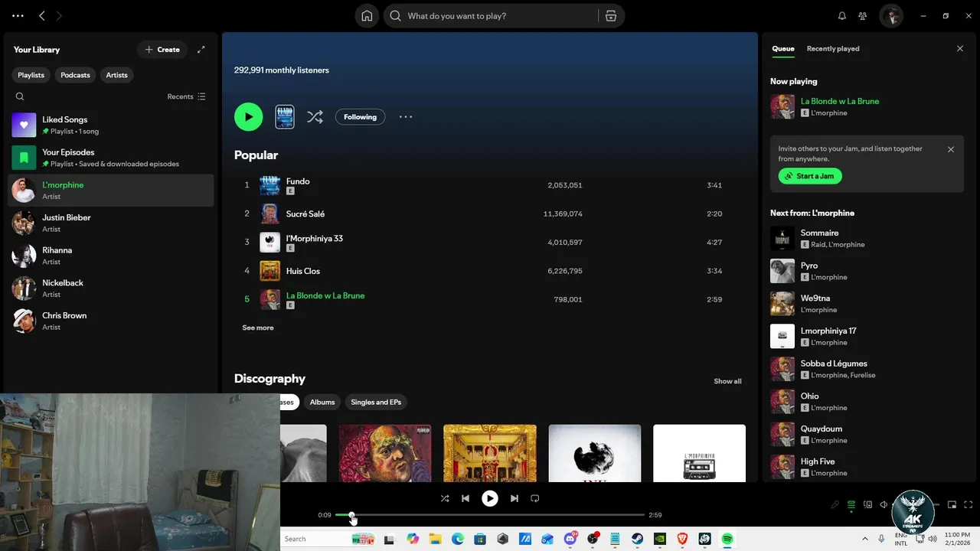Expand popular tracks with See more
This screenshot has width=980, height=551.
[258, 328]
